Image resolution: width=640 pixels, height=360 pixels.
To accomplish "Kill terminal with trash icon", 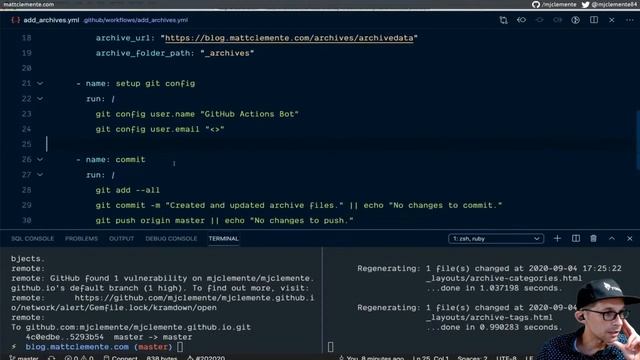I will click(x=593, y=238).
